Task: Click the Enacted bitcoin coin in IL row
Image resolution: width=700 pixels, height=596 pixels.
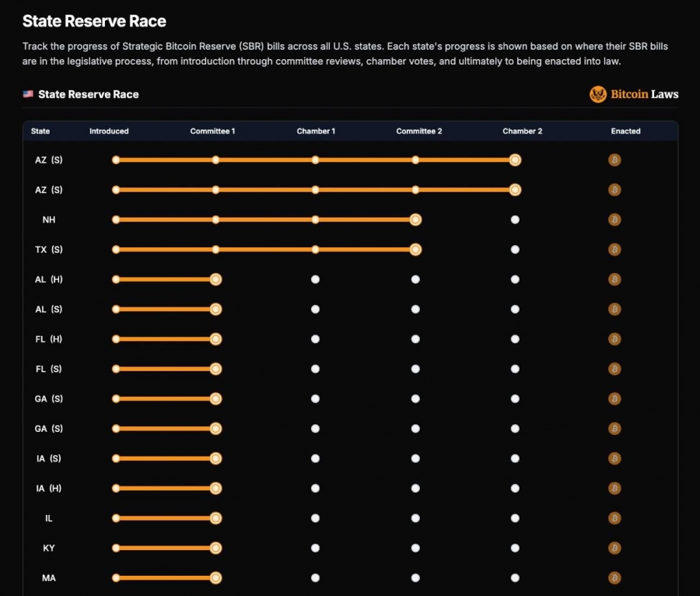Action: (x=614, y=518)
